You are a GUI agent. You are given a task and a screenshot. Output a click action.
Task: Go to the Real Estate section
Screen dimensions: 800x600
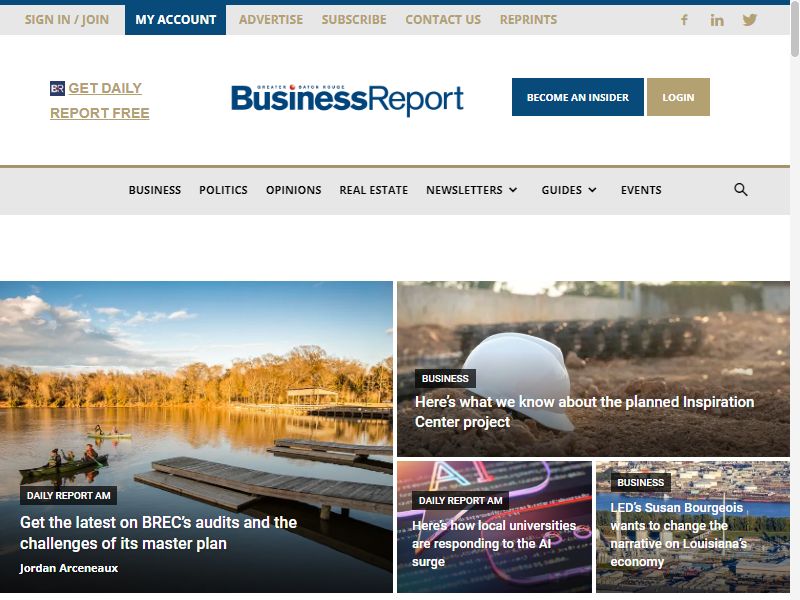(373, 190)
